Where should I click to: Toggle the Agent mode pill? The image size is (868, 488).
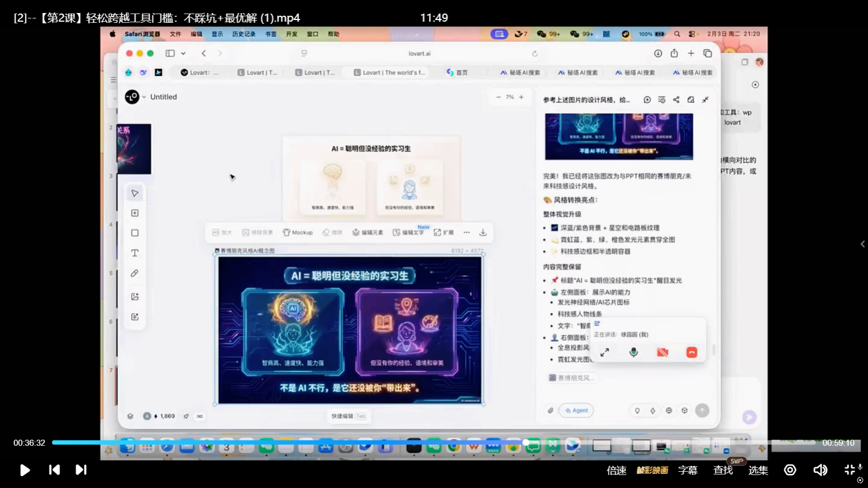pos(576,410)
